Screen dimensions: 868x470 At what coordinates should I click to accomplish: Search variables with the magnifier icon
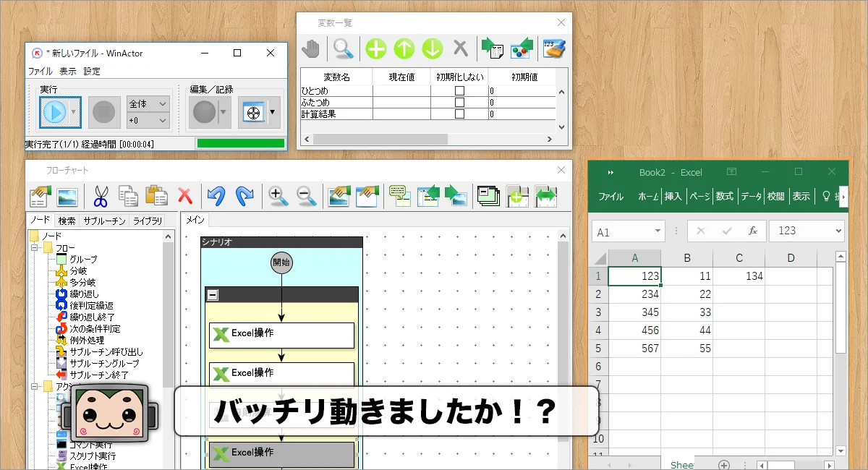343,48
